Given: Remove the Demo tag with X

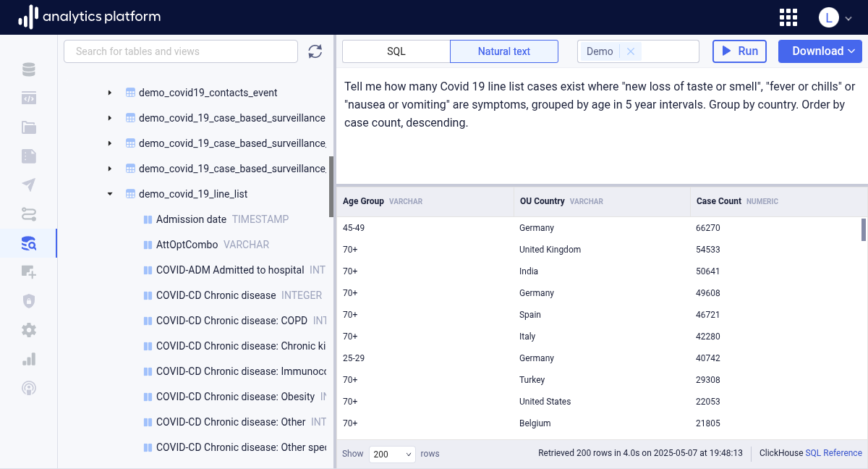Looking at the screenshot, I should point(631,51).
